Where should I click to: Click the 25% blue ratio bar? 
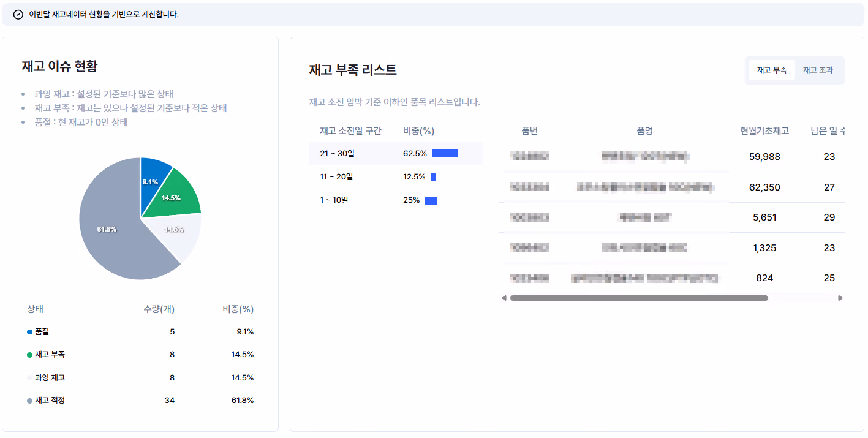pyautogui.click(x=431, y=200)
